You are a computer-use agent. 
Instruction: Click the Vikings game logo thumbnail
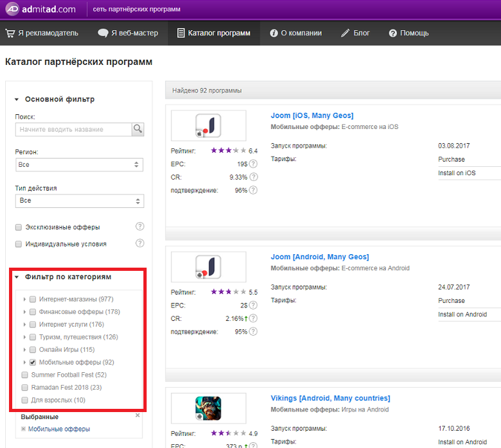click(x=208, y=408)
